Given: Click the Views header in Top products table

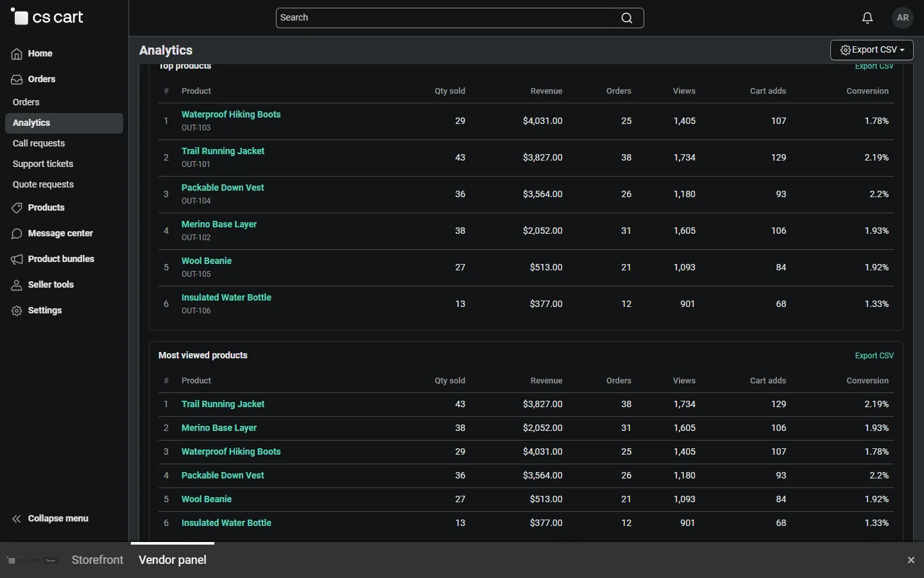Looking at the screenshot, I should pos(684,91).
